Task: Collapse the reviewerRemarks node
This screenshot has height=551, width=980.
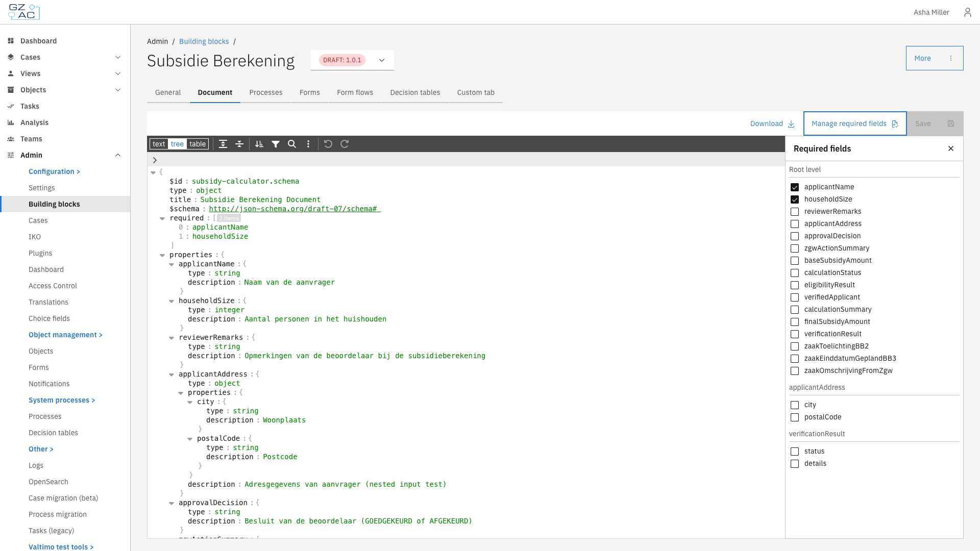Action: 171,338
